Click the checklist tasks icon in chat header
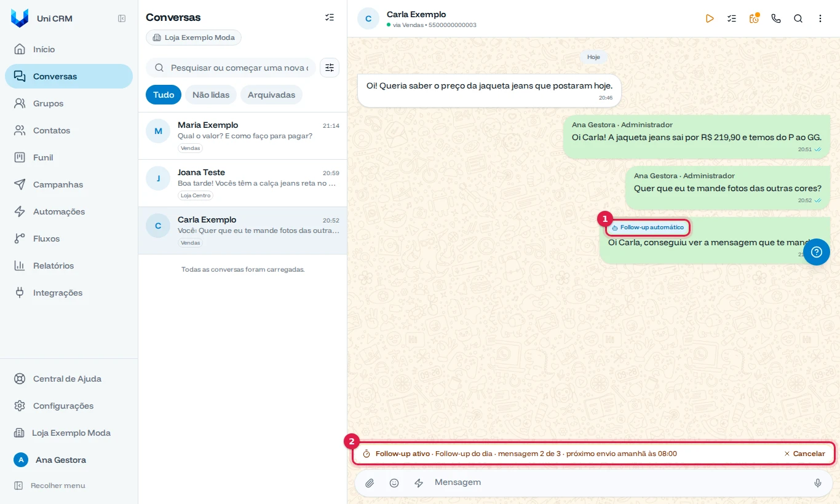This screenshot has width=840, height=504. [x=732, y=18]
